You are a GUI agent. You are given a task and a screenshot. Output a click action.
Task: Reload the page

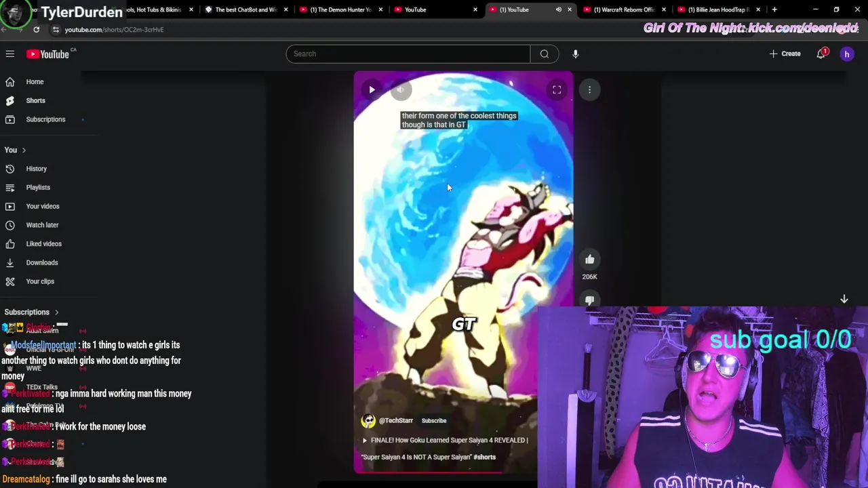pos(36,30)
